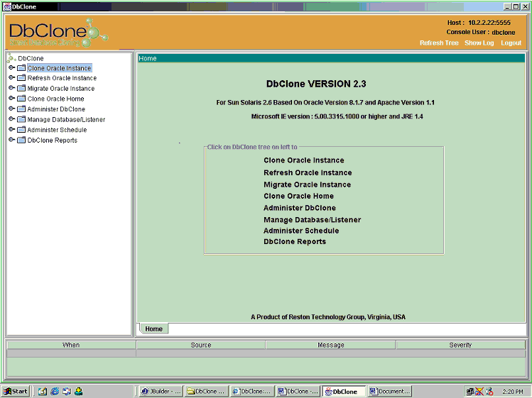Expand the Administer DbClone node
Image resolution: width=532 pixels, height=398 pixels.
(11, 109)
